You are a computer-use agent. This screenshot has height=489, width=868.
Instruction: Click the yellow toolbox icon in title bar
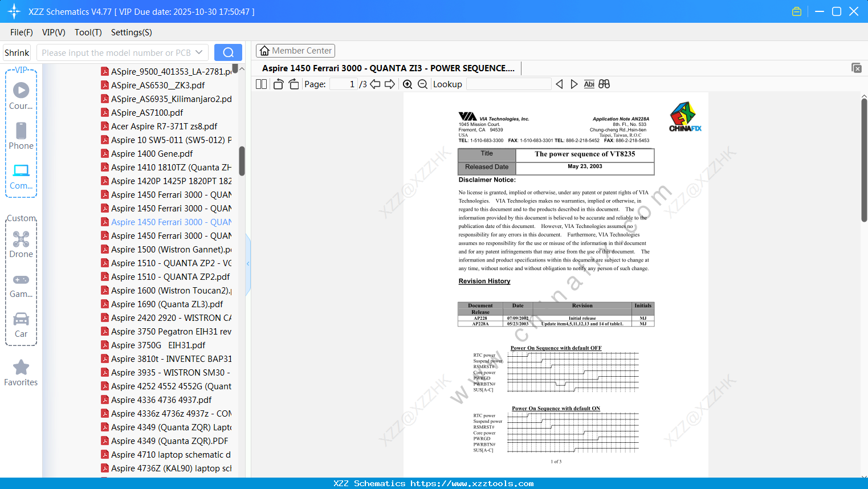click(797, 11)
